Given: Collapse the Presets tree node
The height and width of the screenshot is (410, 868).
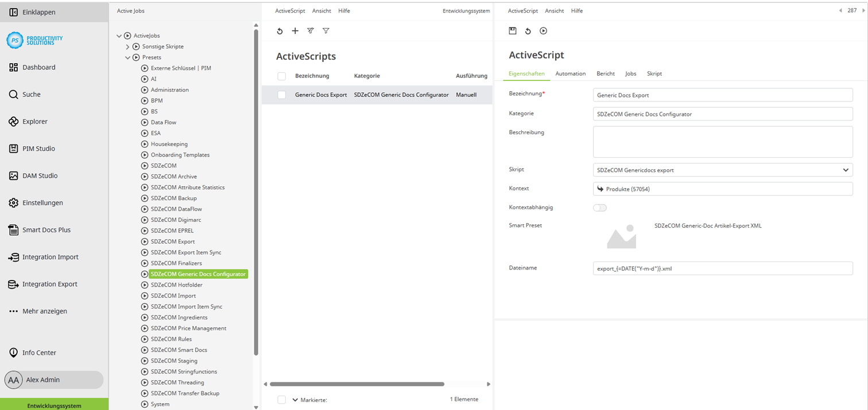Looking at the screenshot, I should [127, 57].
